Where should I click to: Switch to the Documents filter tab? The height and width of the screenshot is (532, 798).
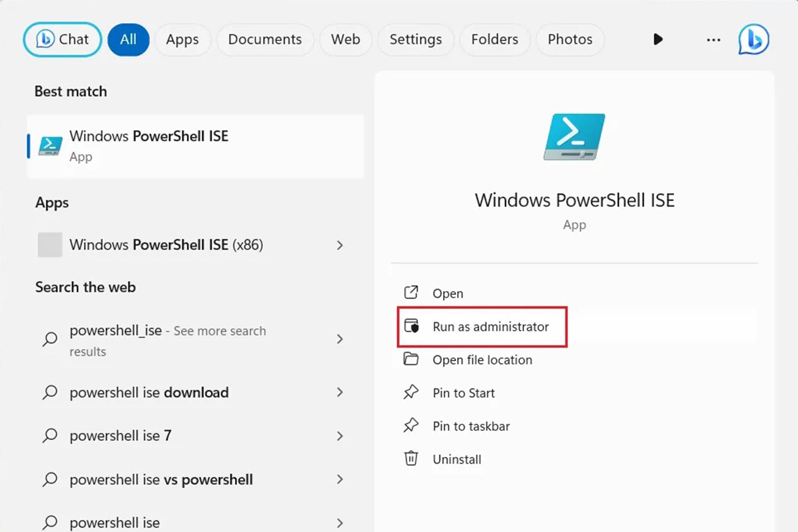pyautogui.click(x=265, y=39)
